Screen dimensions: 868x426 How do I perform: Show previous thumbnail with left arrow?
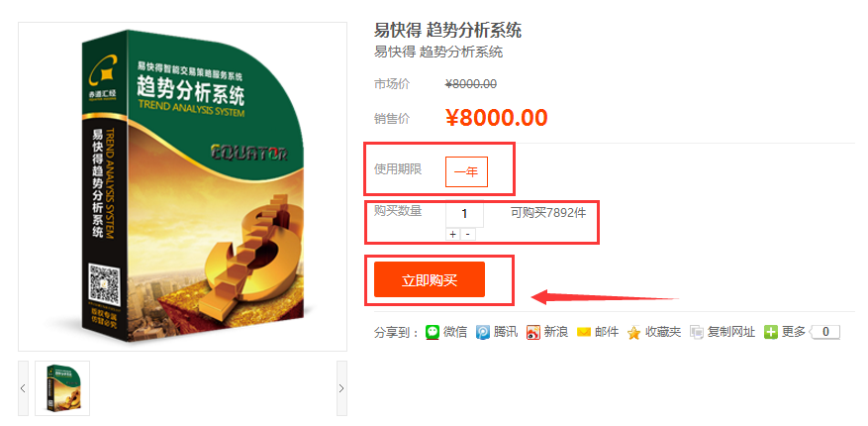point(23,388)
